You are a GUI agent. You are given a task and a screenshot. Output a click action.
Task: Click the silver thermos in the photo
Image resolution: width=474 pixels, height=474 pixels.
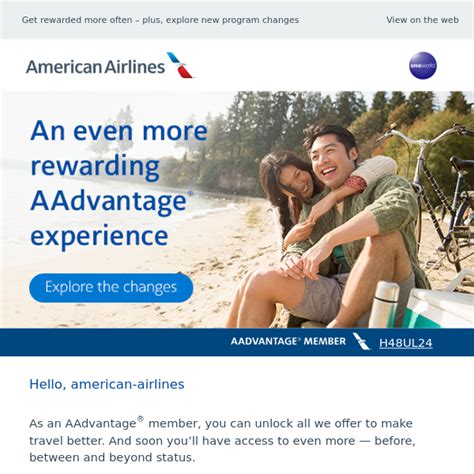(x=384, y=304)
